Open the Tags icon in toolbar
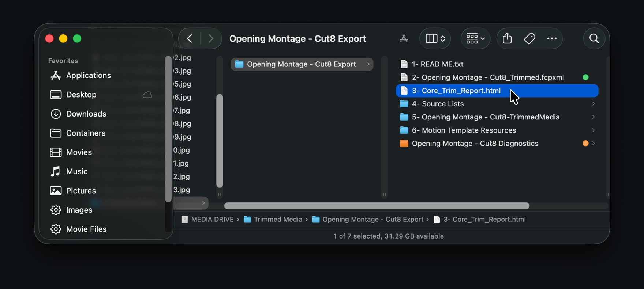Image resolution: width=644 pixels, height=289 pixels. point(529,38)
